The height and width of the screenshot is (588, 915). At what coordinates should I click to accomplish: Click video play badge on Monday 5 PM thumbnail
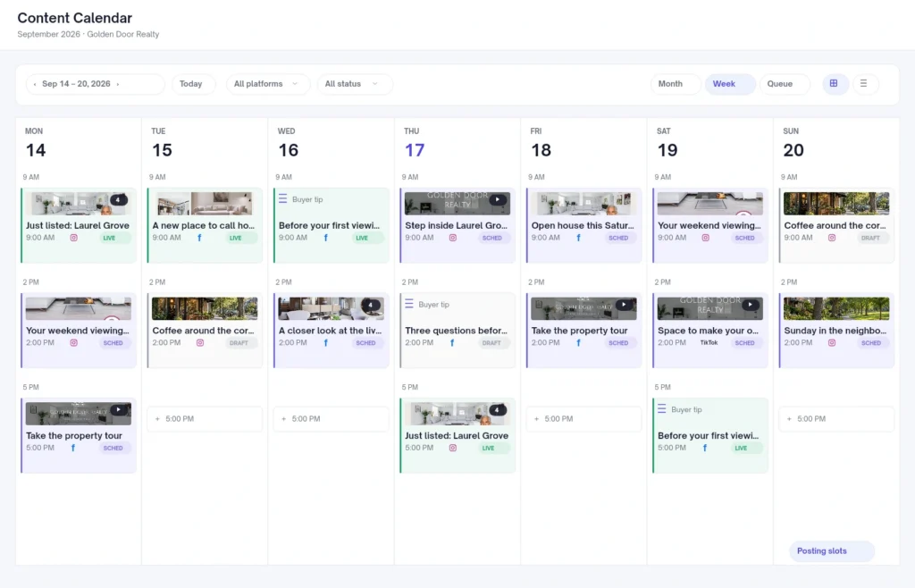click(119, 409)
